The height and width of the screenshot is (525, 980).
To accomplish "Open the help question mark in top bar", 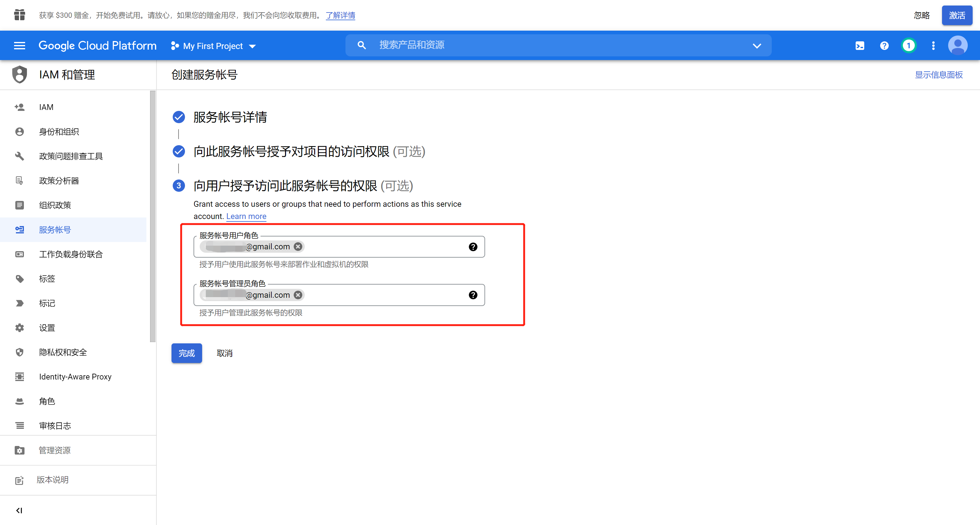I will [x=884, y=45].
